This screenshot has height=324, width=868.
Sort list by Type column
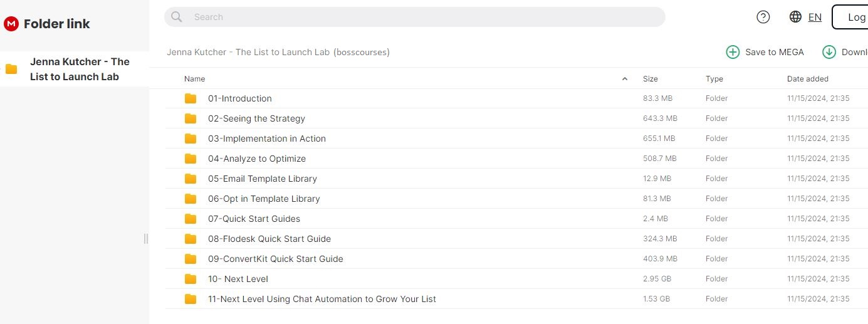[x=714, y=79]
